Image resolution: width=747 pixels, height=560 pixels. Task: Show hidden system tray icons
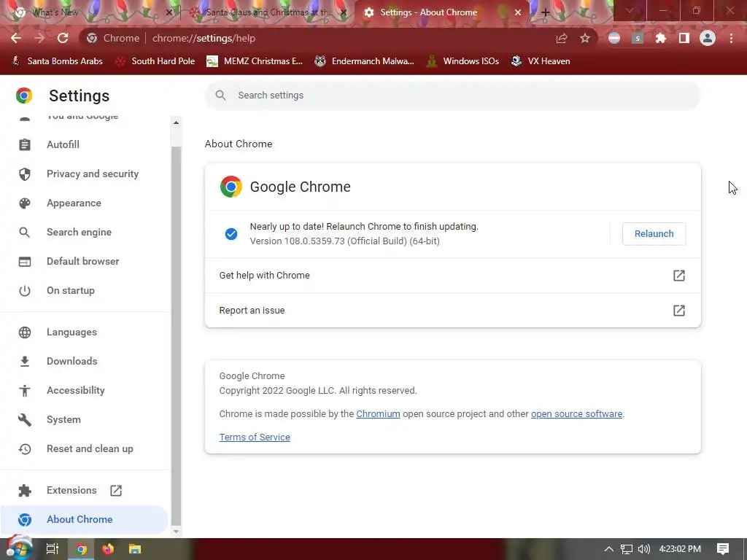[x=609, y=549]
